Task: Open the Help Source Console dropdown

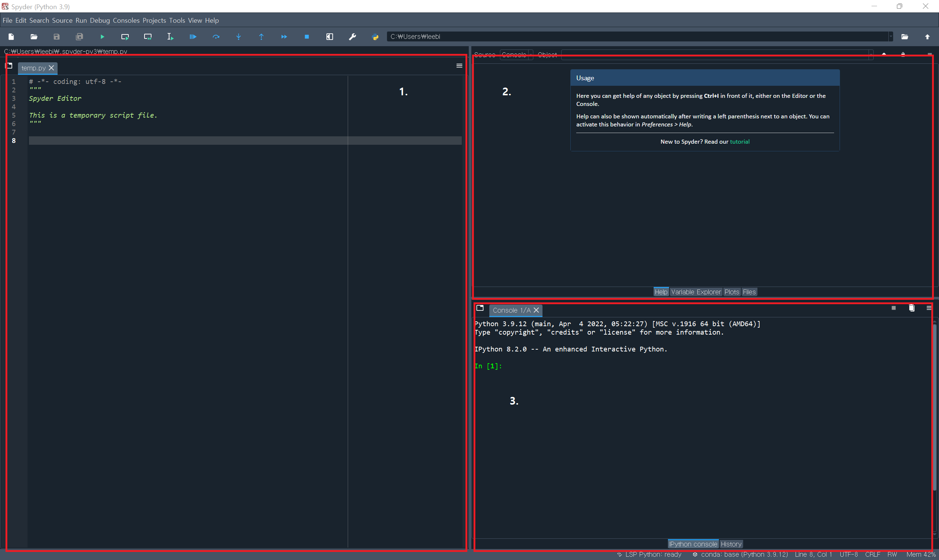Action: point(516,55)
